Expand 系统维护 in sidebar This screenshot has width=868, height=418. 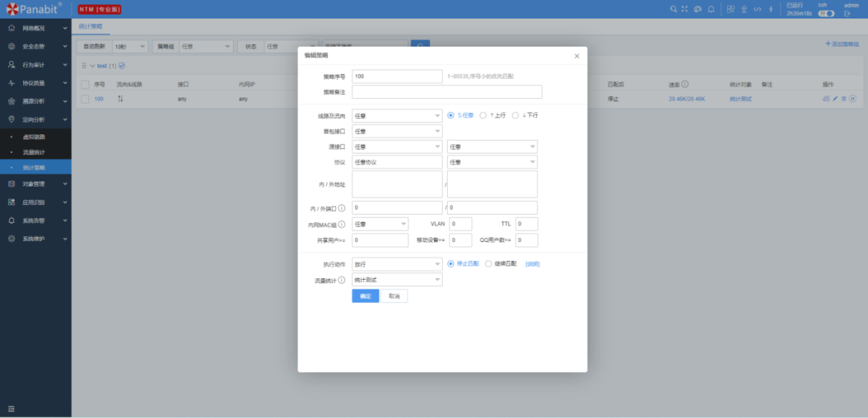click(x=35, y=239)
